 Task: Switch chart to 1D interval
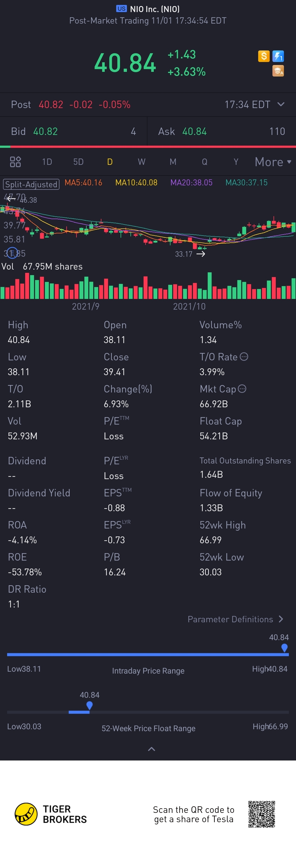47,162
